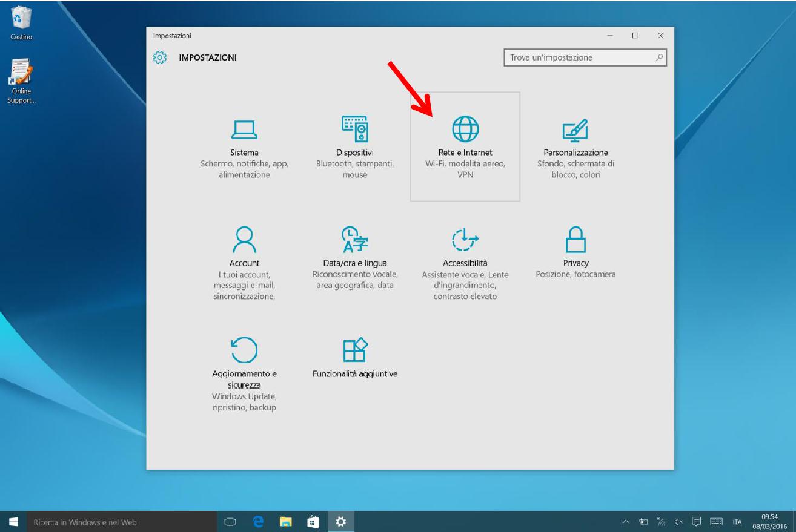Click the ITA language indicator

737,522
